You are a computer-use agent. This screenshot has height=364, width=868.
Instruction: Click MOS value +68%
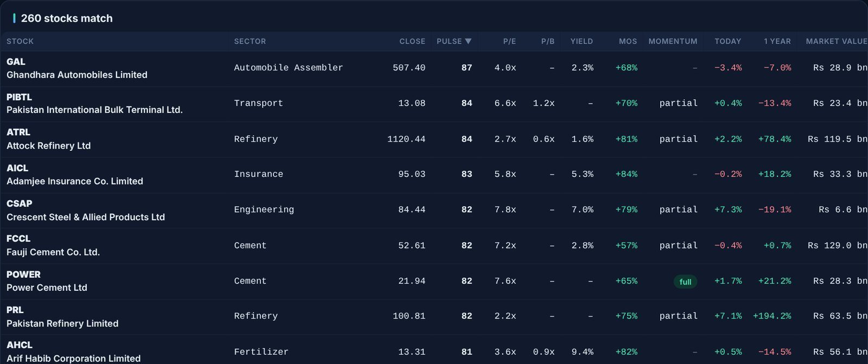click(626, 68)
